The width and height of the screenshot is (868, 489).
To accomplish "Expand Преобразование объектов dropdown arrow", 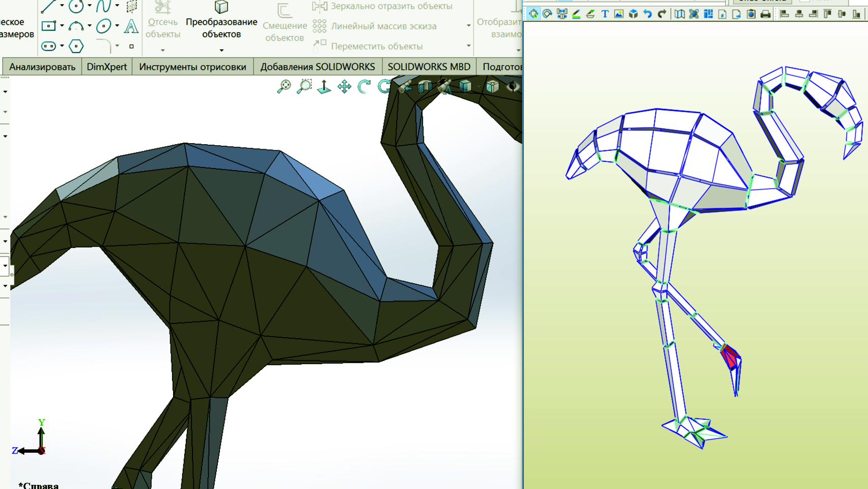I will 221,50.
